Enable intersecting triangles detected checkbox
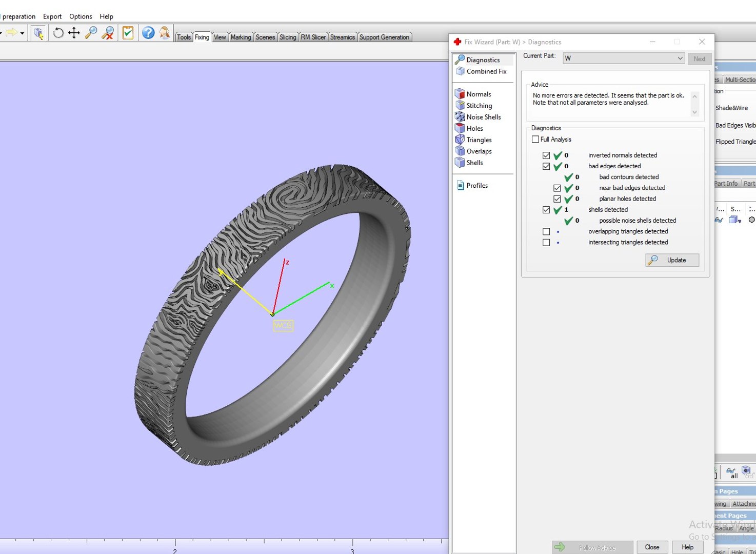The width and height of the screenshot is (756, 554). (546, 243)
